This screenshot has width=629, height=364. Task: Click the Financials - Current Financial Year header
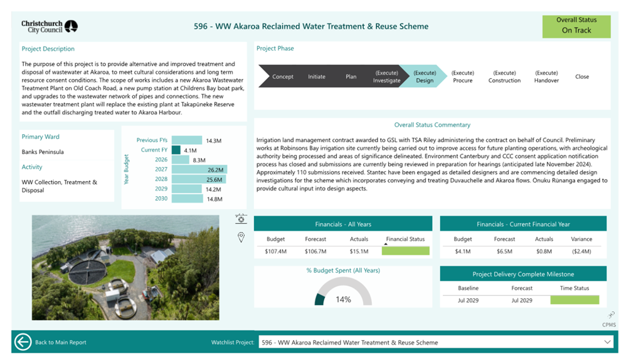(523, 224)
